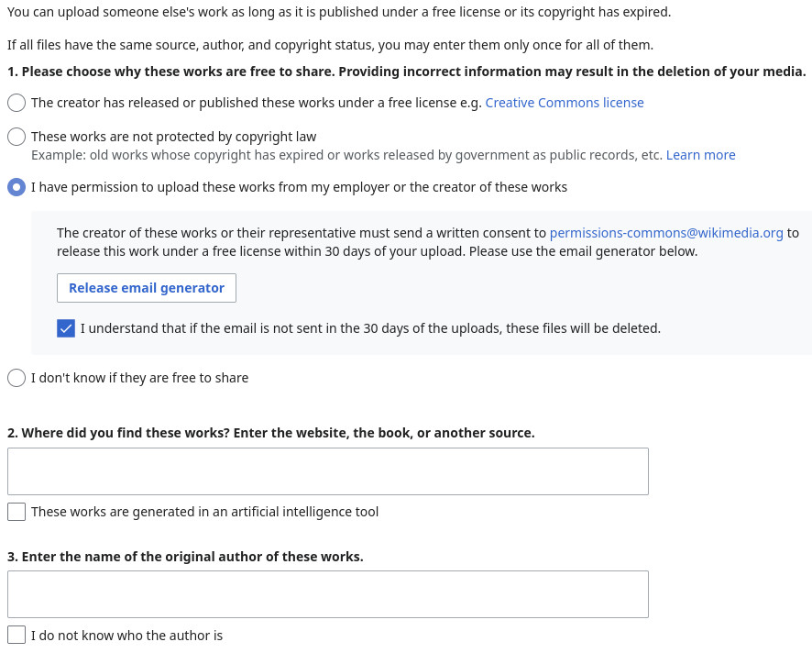Uncheck the 30 days deletion acknowledgment checkbox
Screen dimensions: 812x653
coord(66,328)
